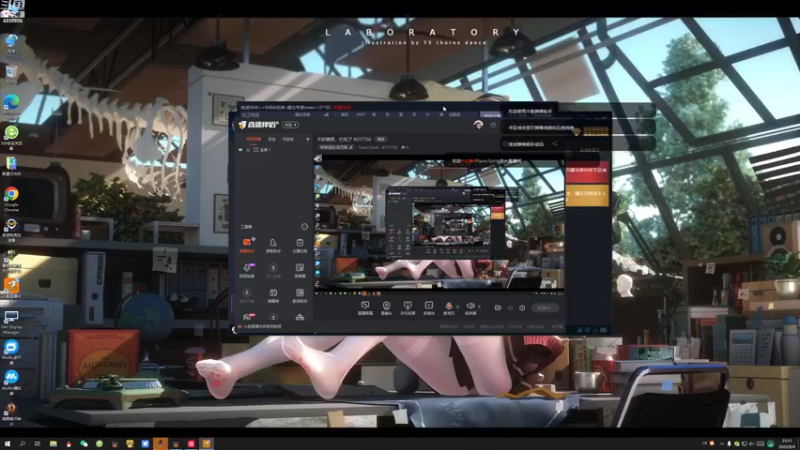Click the user avatar in app header
This screenshot has height=450, width=800.
click(478, 125)
